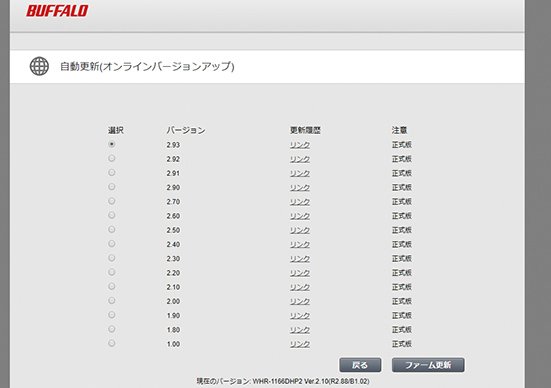The image size is (551, 388).
Task: Click the 注意 column header
Action: coord(400,130)
